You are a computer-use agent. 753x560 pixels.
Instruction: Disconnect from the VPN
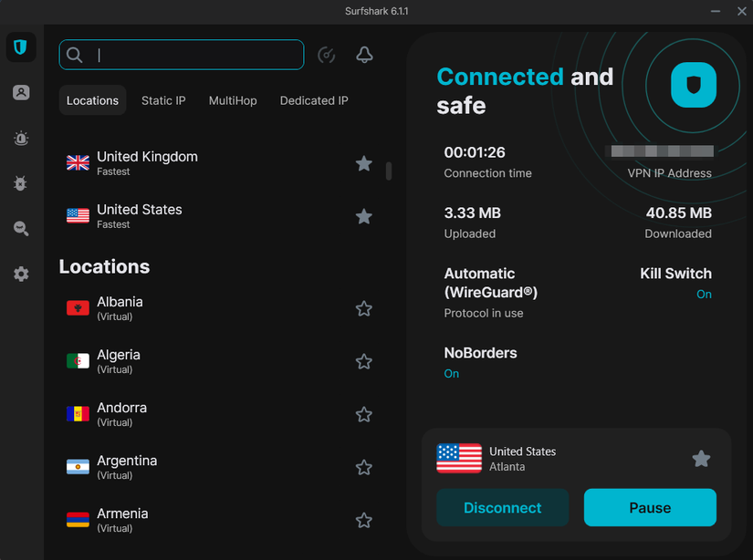(502, 508)
